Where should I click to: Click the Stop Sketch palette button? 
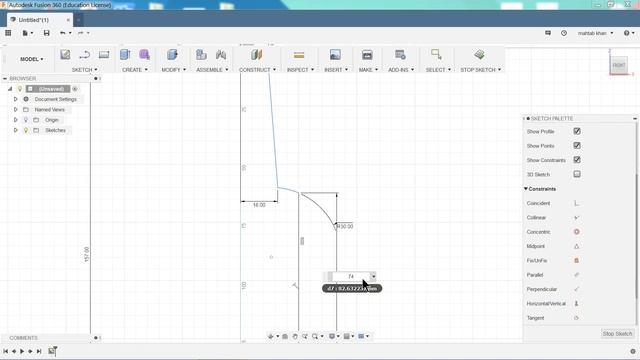617,334
